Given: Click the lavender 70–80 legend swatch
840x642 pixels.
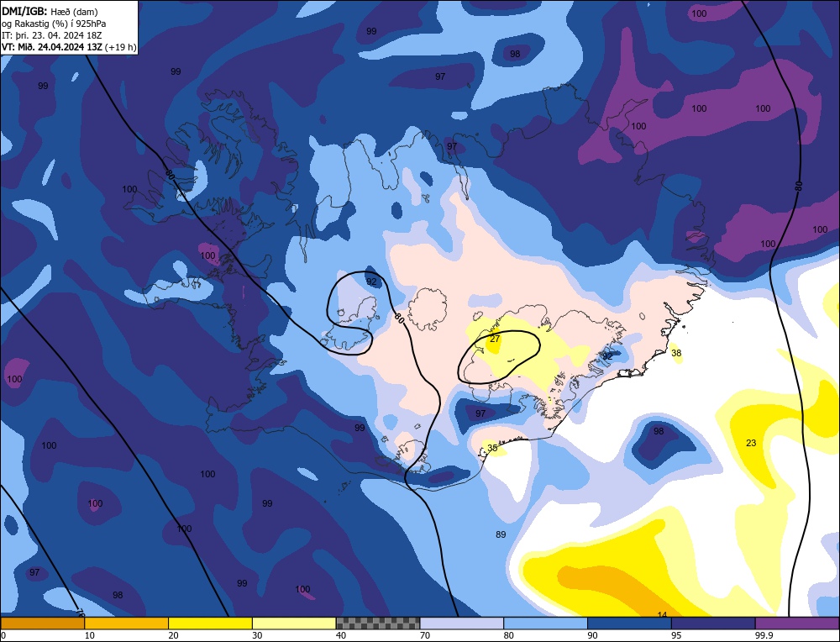Looking at the screenshot, I should point(462,624).
